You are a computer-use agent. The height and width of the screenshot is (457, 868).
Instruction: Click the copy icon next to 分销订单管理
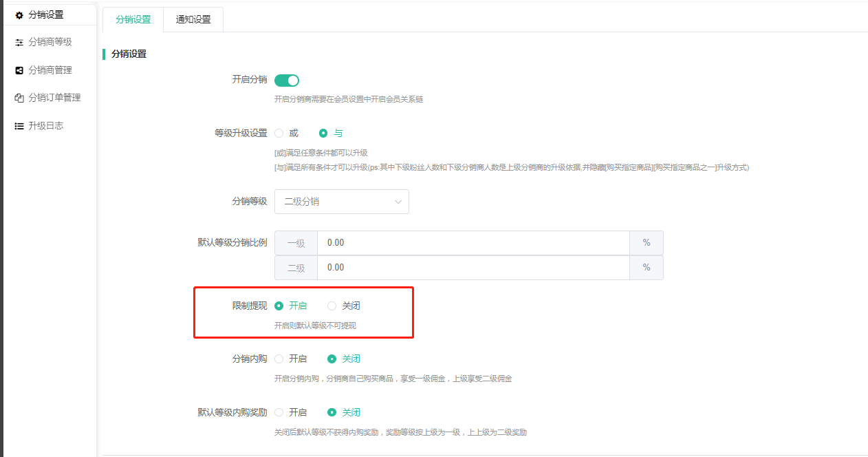[x=19, y=98]
